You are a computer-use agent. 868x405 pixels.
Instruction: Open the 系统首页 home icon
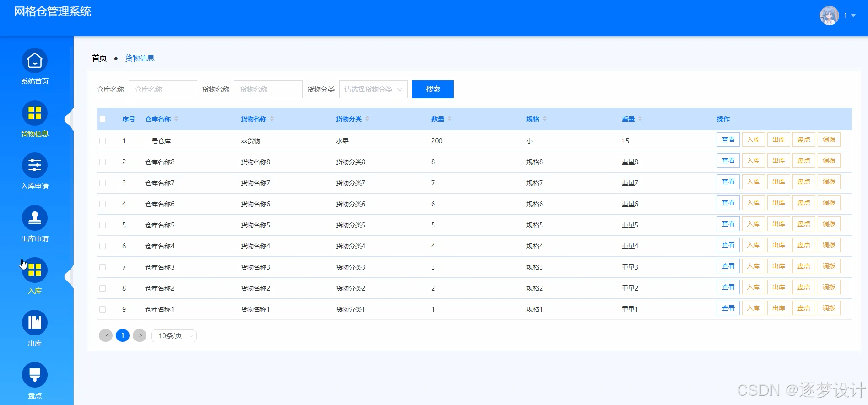tap(35, 60)
